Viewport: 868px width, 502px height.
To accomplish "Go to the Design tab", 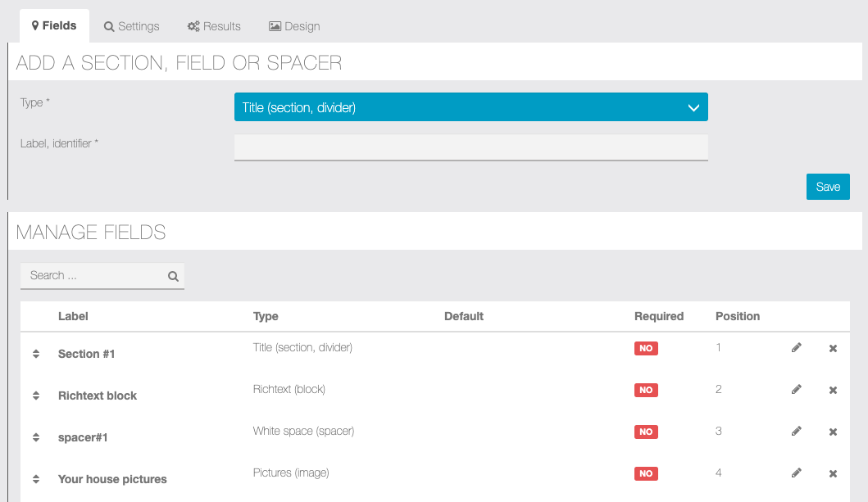I will click(294, 26).
